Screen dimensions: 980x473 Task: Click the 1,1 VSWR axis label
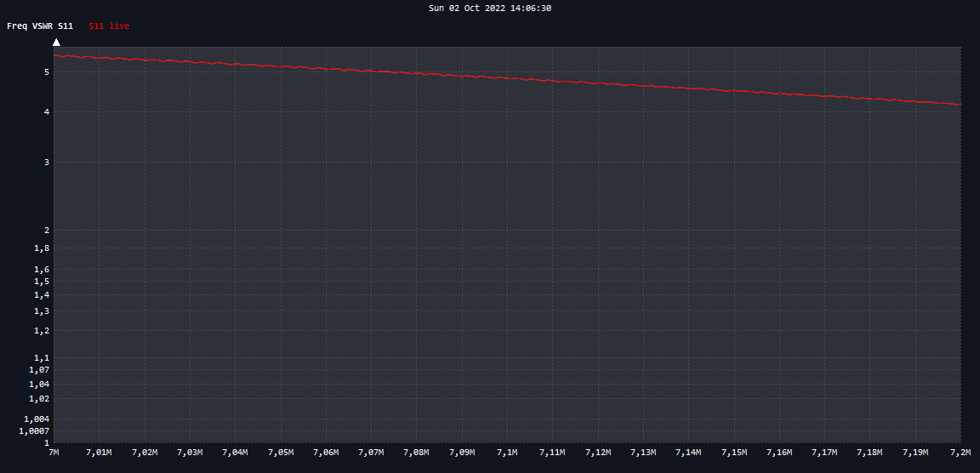(41, 358)
